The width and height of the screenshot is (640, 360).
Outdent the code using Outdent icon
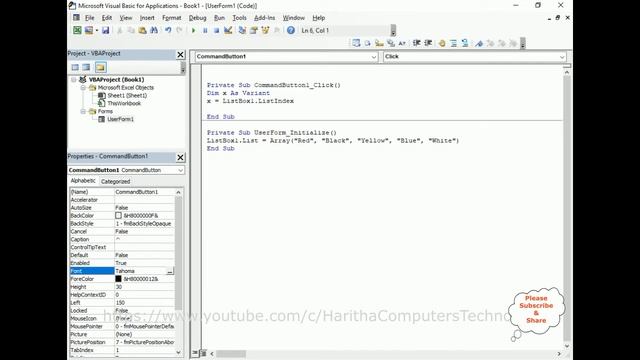coord(428,43)
